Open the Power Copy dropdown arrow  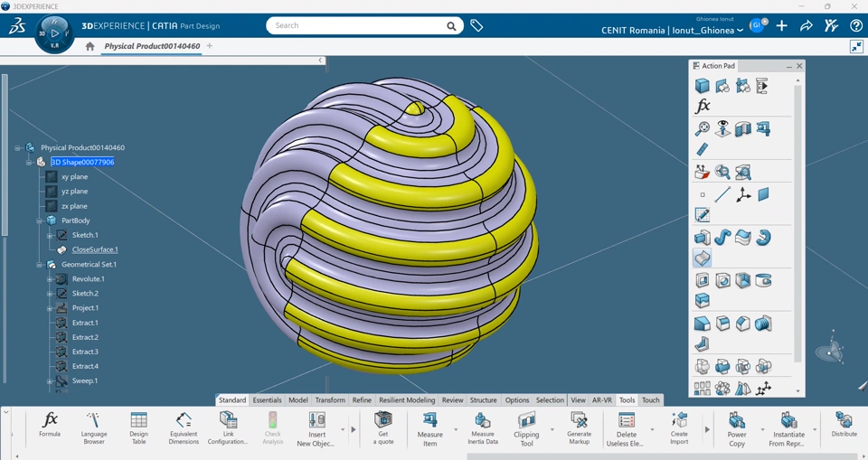[761, 429]
